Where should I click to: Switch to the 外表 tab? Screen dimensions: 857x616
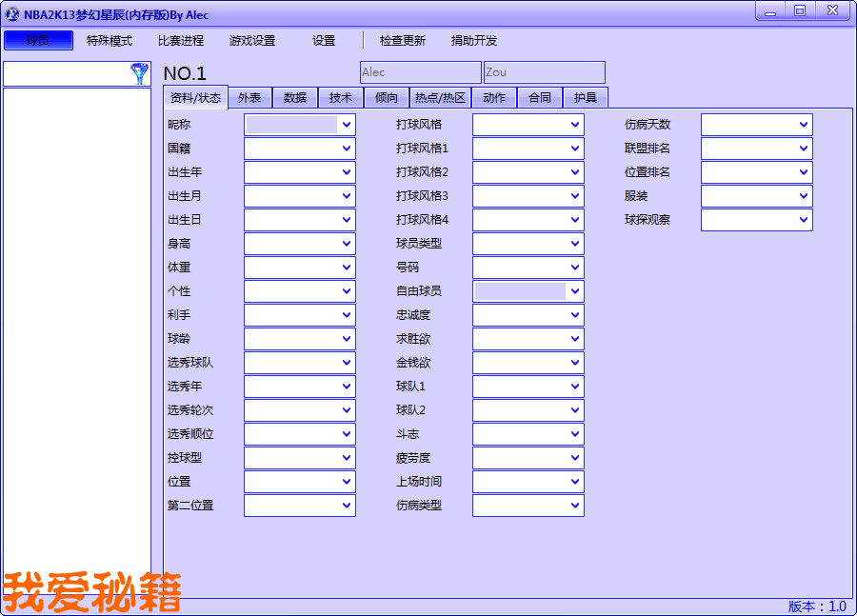(x=249, y=97)
